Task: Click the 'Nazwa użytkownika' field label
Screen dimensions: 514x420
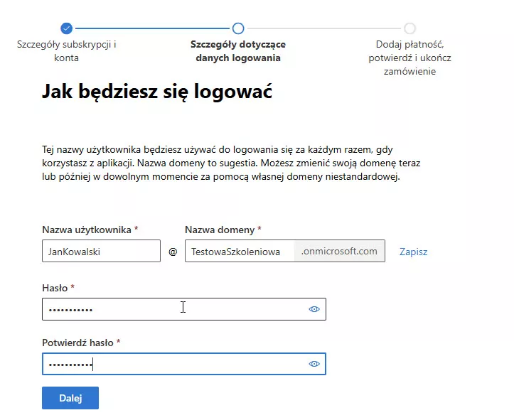Action: click(x=86, y=230)
